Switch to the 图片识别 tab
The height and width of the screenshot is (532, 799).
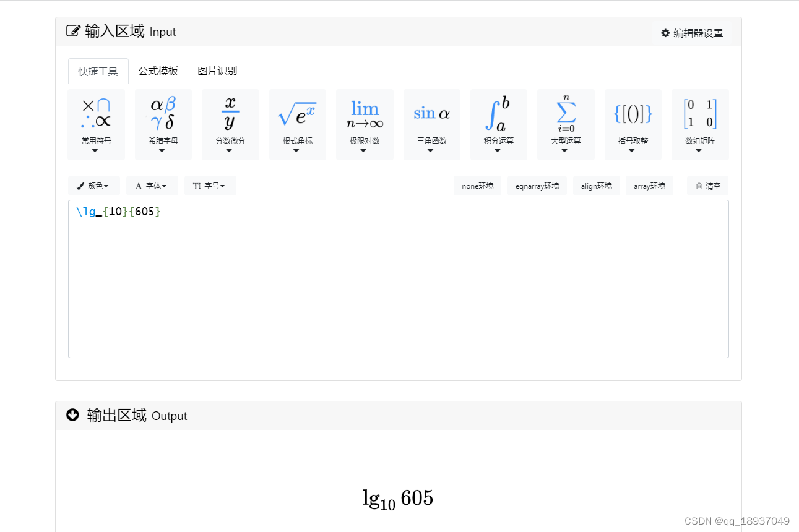[217, 71]
